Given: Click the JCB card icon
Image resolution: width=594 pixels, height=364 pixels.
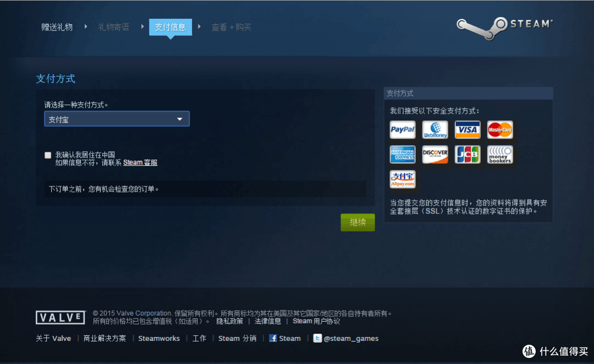Looking at the screenshot, I should point(468,155).
